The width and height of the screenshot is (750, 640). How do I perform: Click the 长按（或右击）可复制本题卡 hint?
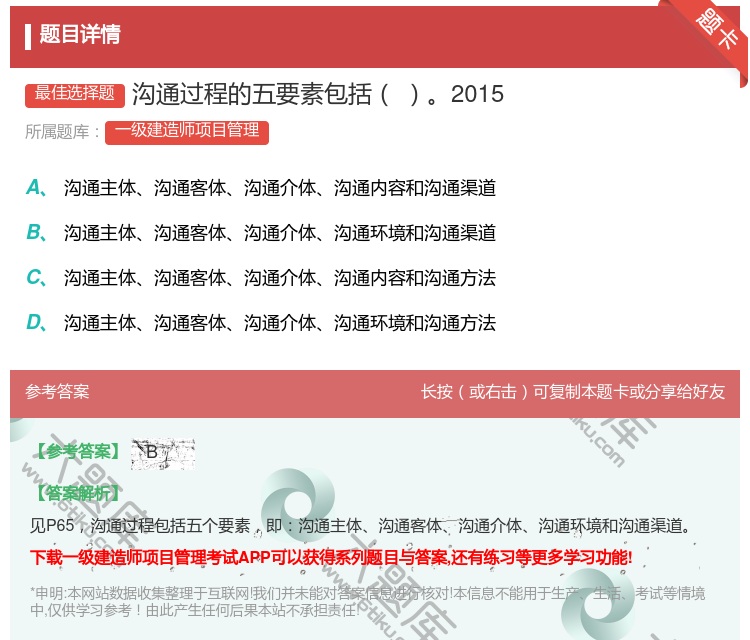(x=573, y=392)
